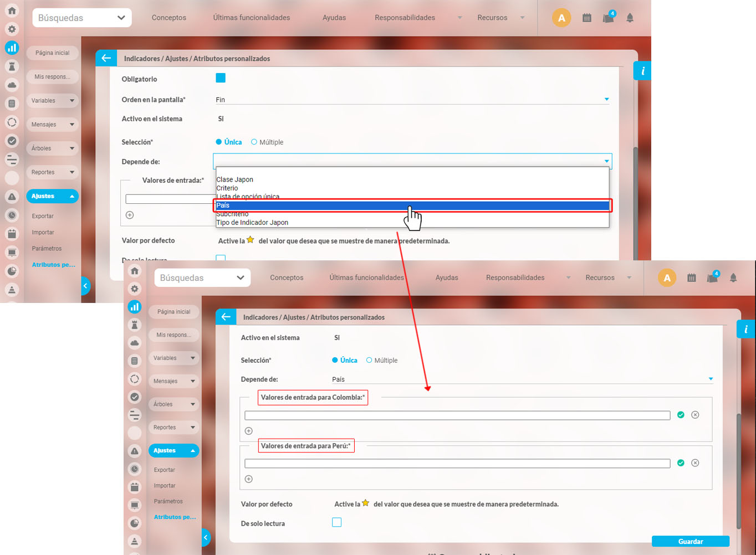Add another value under Perú with plus icon
The width and height of the screenshot is (756, 555).
click(249, 479)
